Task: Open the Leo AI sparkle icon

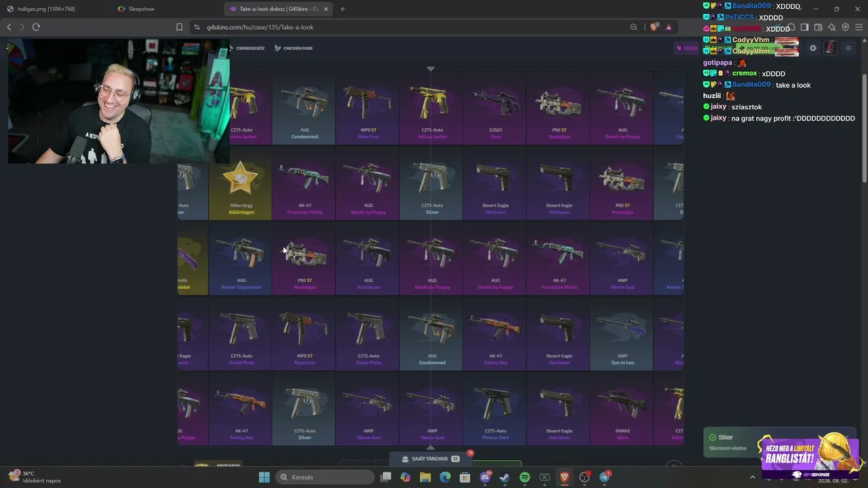Action: click(832, 27)
